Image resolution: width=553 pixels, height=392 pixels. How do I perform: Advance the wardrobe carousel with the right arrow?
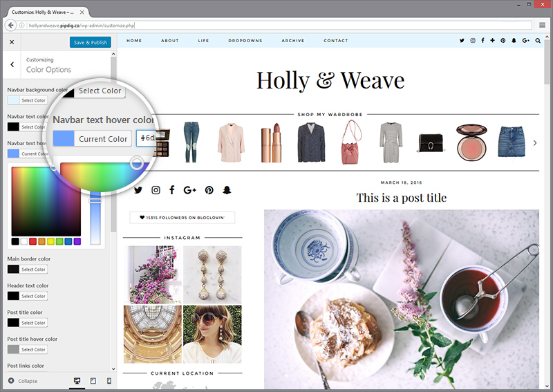coord(535,143)
